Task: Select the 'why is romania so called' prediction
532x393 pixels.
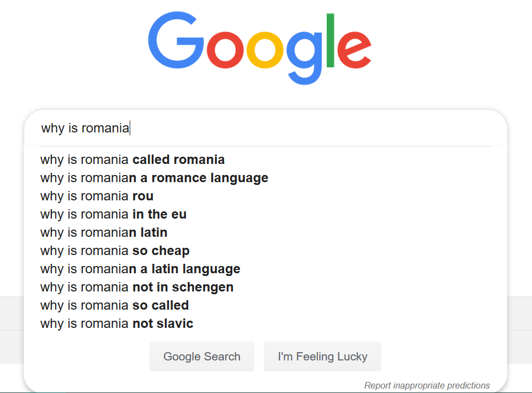Action: (114, 305)
